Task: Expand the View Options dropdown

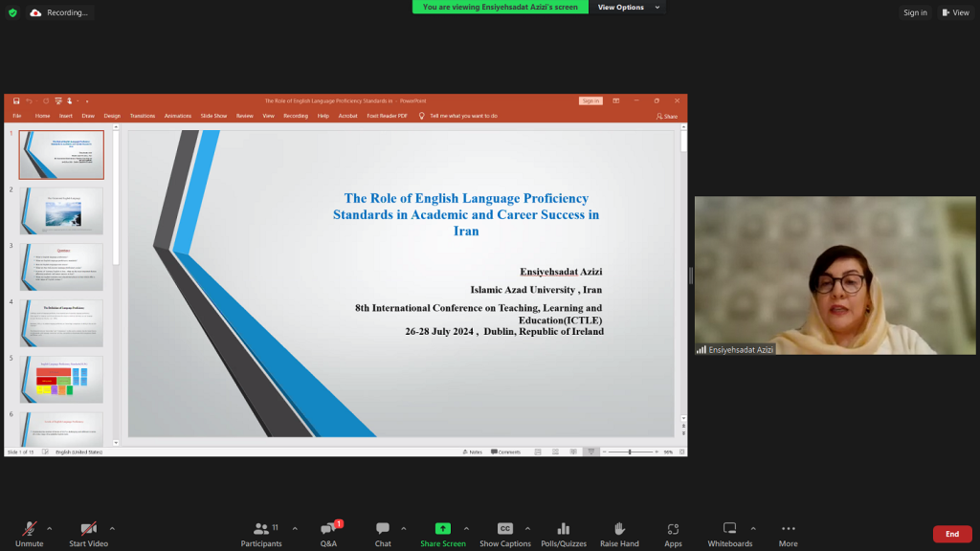Action: 626,7
